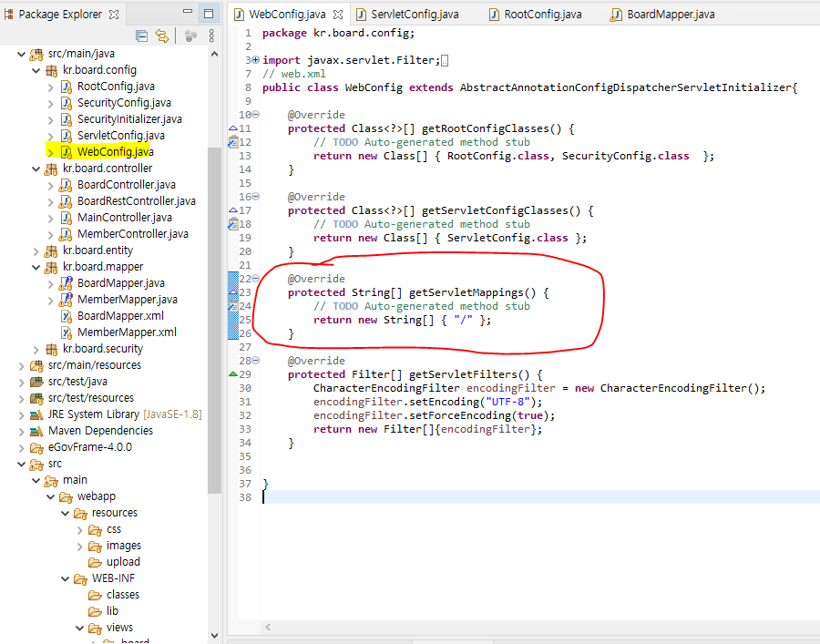Select the images folder

click(115, 546)
